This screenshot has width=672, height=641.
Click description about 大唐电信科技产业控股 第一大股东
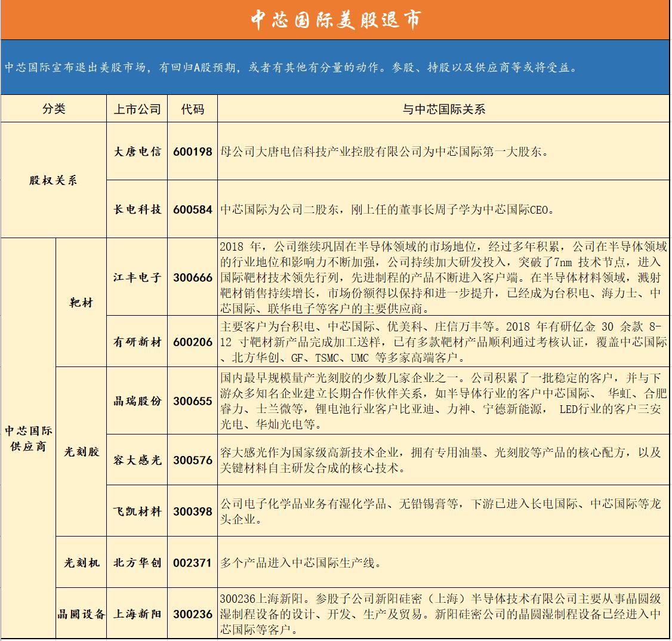coord(384,151)
